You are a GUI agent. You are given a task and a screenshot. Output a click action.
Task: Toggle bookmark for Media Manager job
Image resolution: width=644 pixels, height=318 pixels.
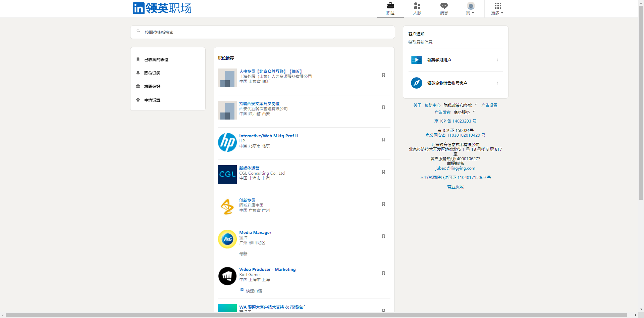[383, 236]
